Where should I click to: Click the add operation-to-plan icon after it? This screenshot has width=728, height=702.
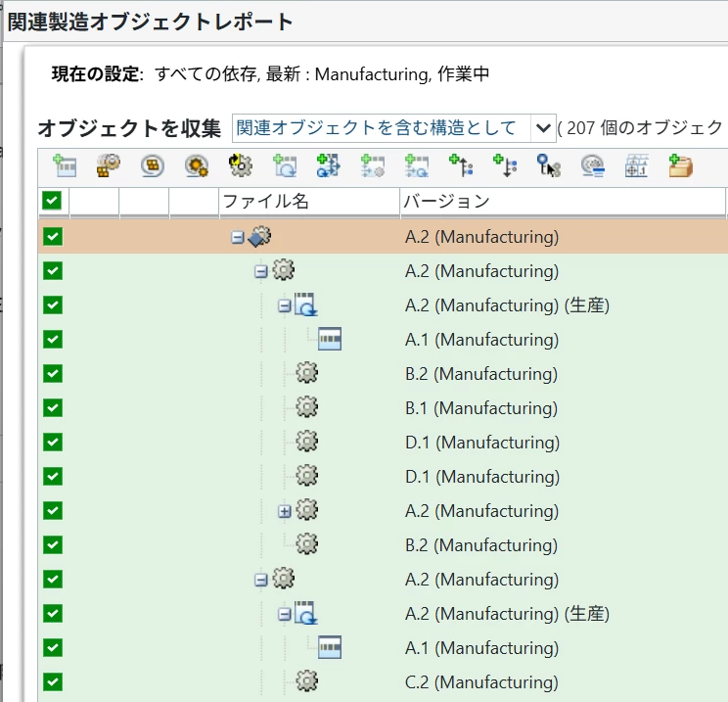tap(417, 165)
